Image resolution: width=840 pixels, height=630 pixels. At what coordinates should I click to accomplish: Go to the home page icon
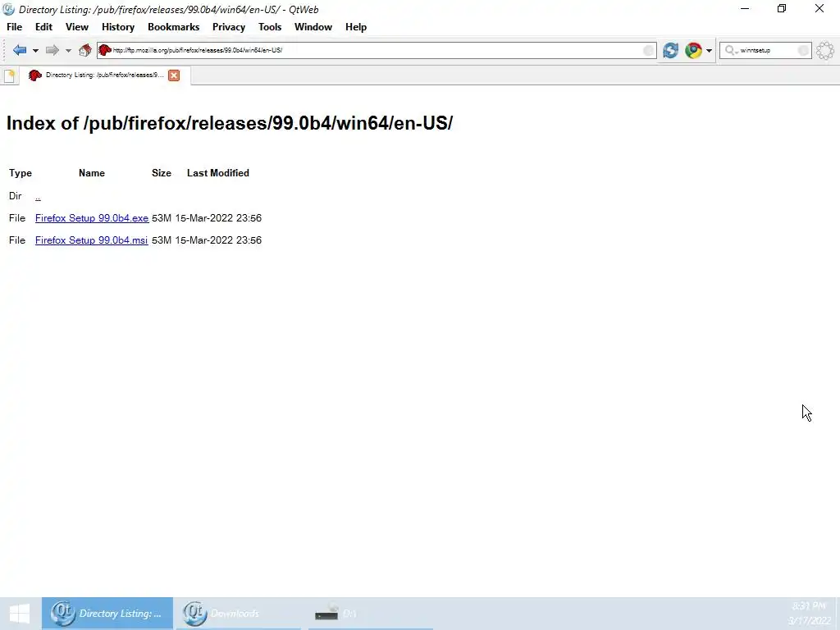[85, 50]
